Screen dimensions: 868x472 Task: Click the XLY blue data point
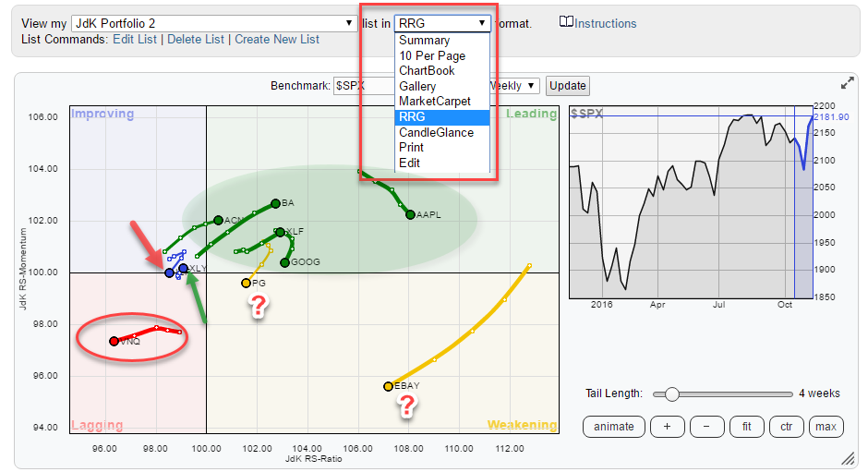click(x=183, y=269)
